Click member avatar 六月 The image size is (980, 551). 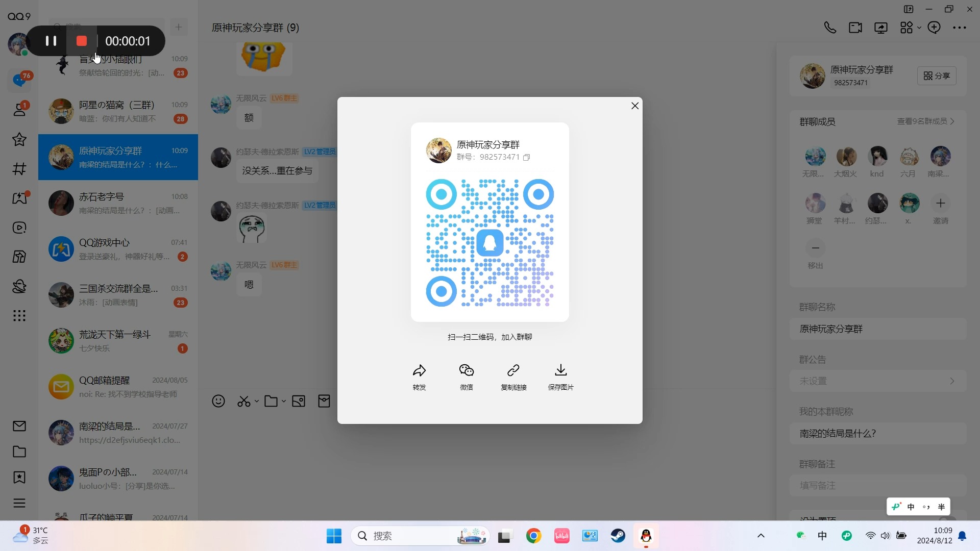click(x=909, y=157)
